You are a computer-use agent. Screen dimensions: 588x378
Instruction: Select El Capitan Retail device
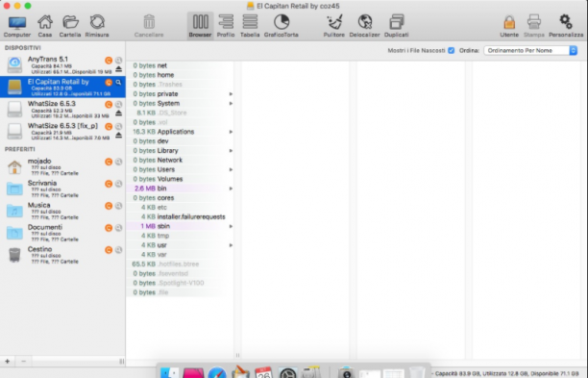62,87
